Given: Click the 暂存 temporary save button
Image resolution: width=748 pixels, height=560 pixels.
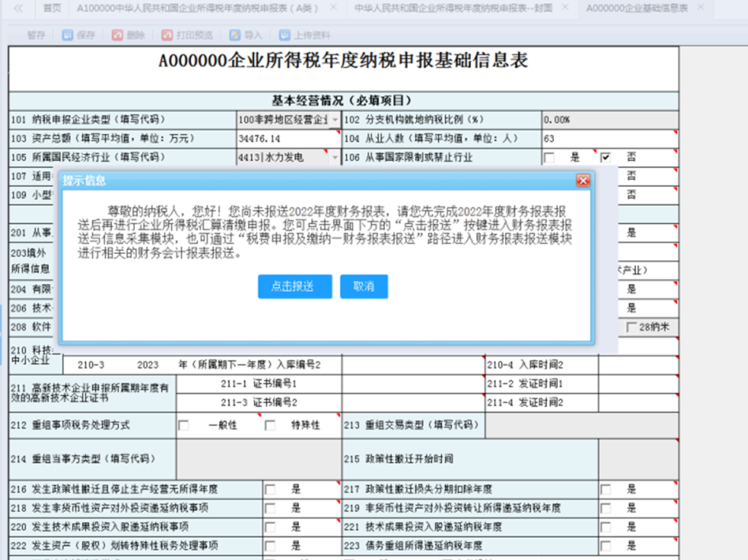Looking at the screenshot, I should tap(36, 35).
